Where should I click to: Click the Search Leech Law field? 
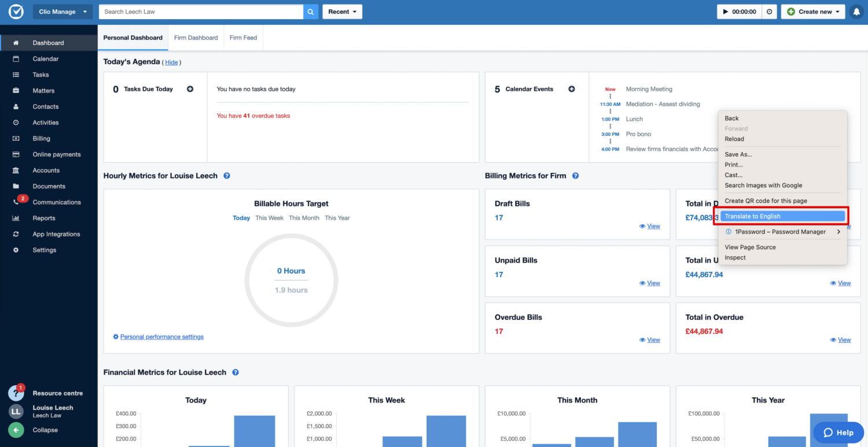(201, 12)
